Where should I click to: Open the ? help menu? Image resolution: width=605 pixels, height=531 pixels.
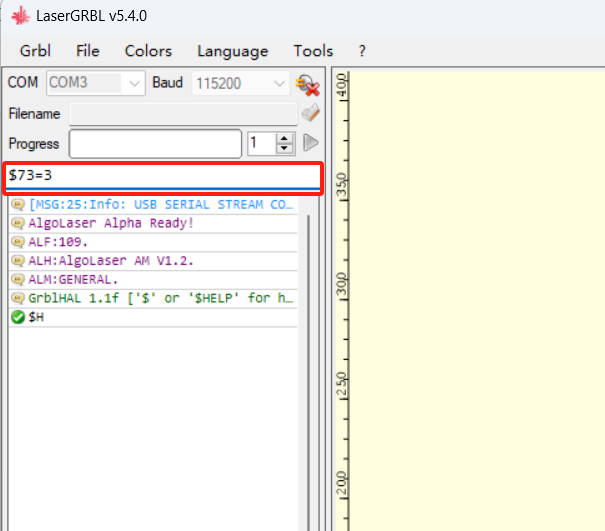(x=362, y=51)
